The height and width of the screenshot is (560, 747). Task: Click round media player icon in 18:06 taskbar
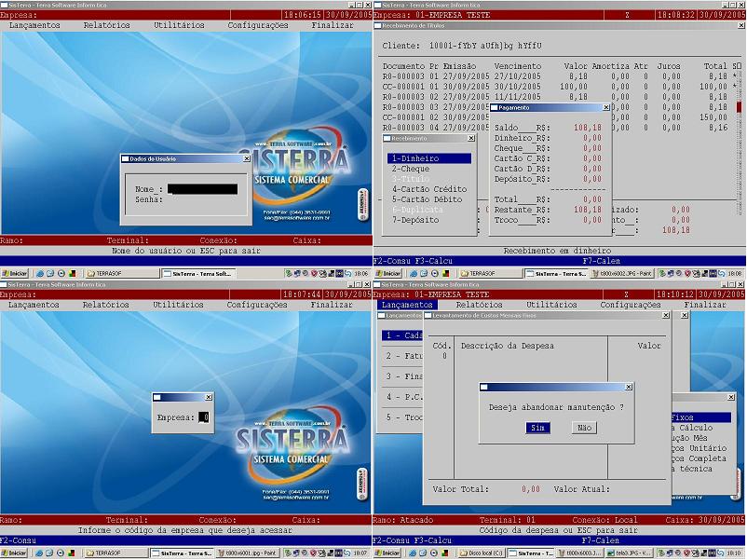[61, 274]
